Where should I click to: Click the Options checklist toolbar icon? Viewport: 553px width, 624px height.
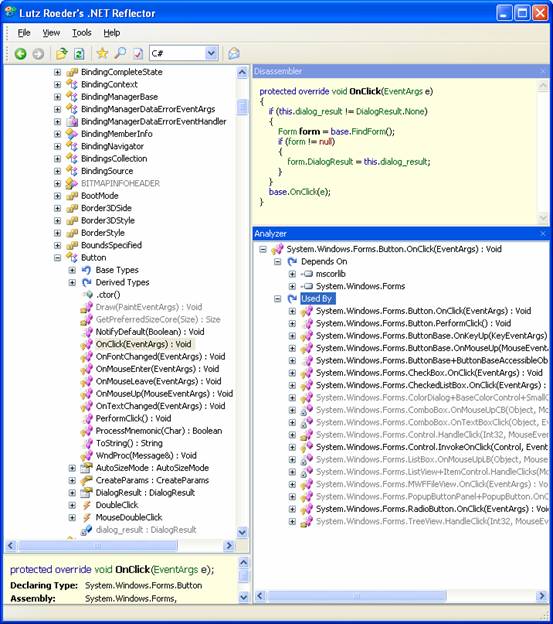click(138, 53)
